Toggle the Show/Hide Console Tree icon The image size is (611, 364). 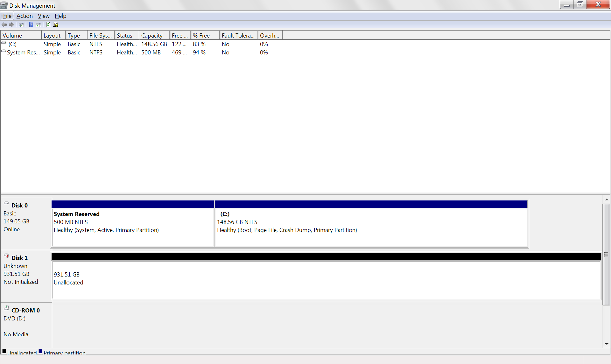coord(21,25)
